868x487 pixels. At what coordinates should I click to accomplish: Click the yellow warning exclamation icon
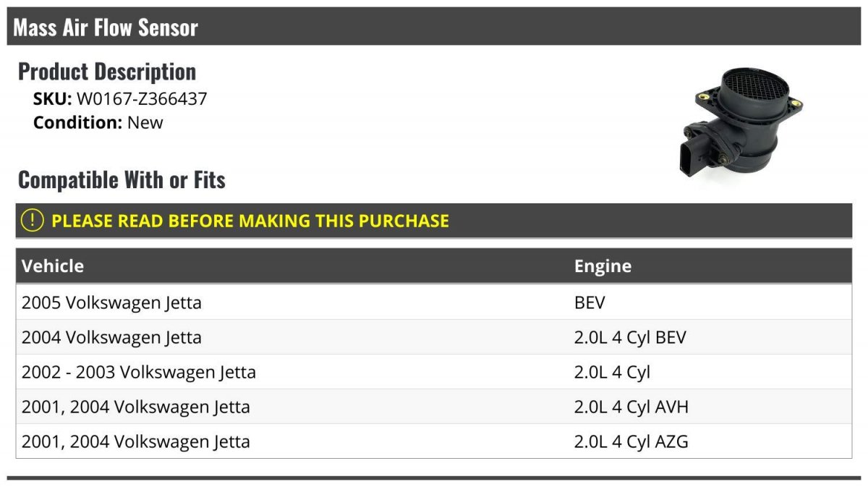32,221
